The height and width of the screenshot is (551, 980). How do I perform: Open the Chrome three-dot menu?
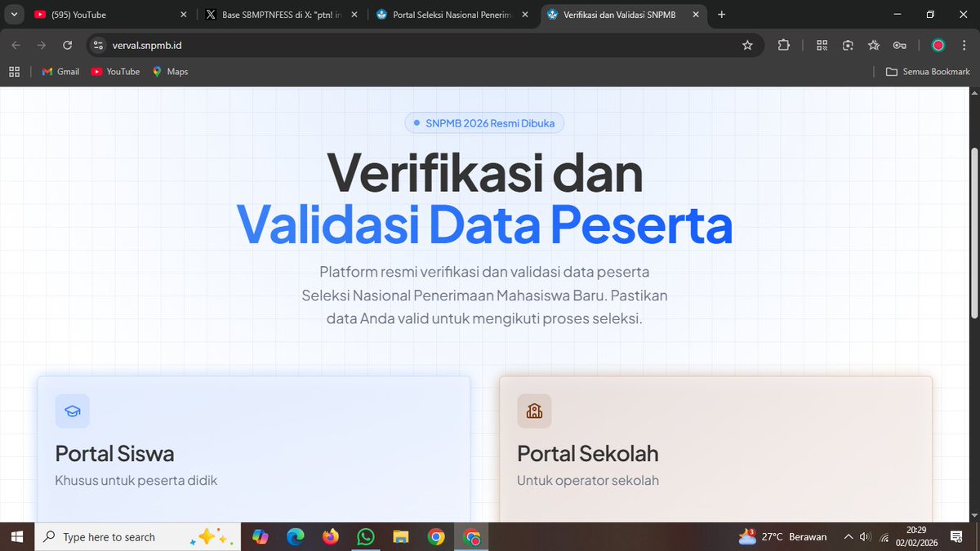[x=964, y=45]
